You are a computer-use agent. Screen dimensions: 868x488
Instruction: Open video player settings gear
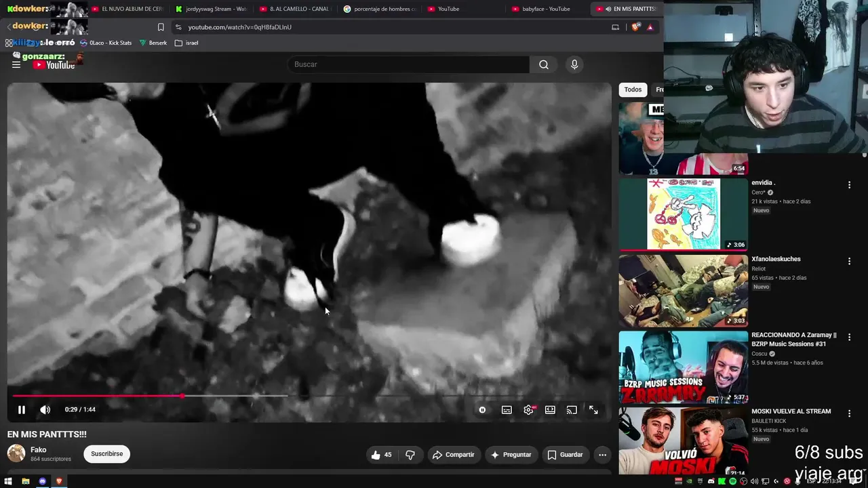528,409
